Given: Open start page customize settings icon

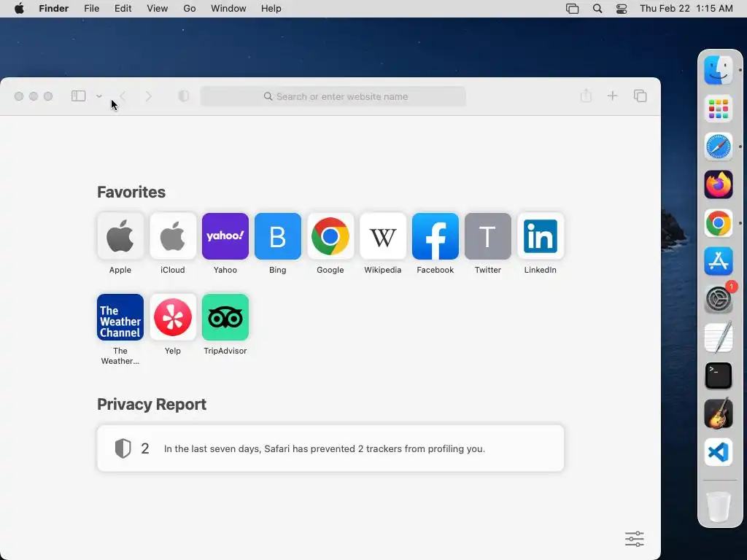Looking at the screenshot, I should (634, 539).
